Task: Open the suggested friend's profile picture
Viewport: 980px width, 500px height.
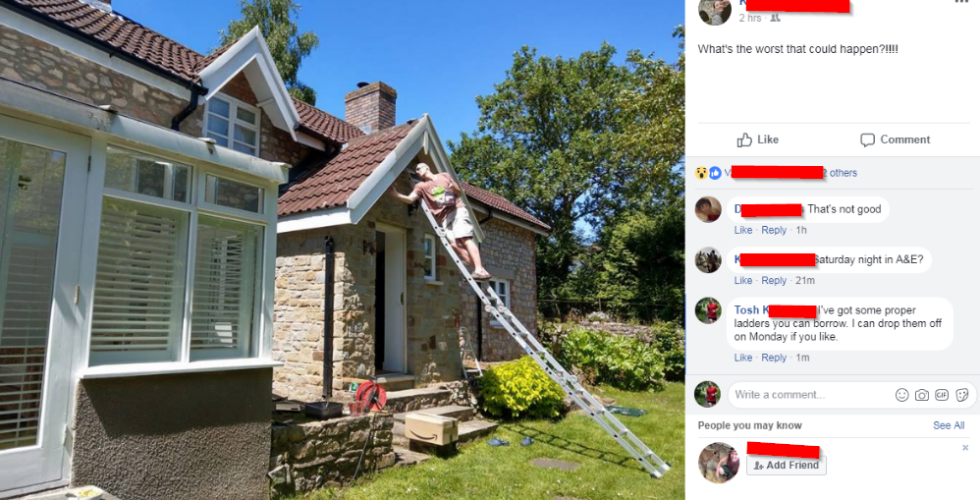Action: point(718,463)
